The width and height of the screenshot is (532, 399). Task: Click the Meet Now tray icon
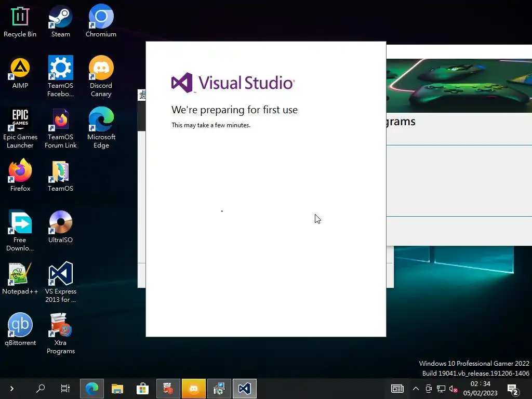tap(429, 389)
